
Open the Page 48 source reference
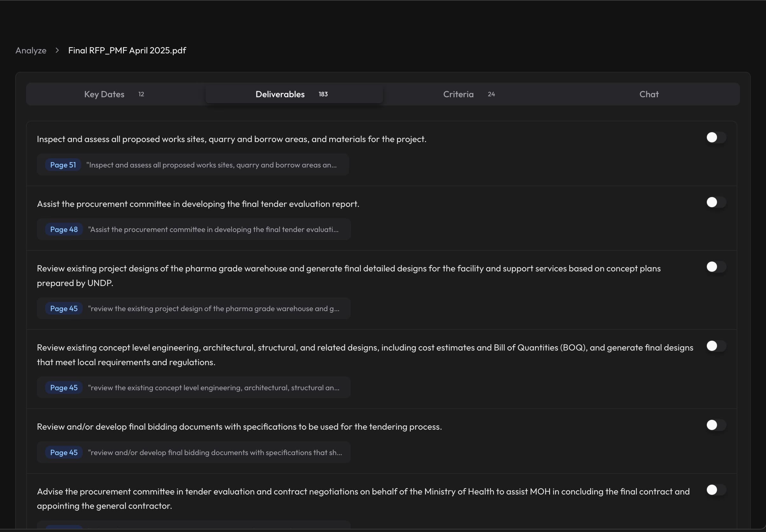[x=64, y=229]
